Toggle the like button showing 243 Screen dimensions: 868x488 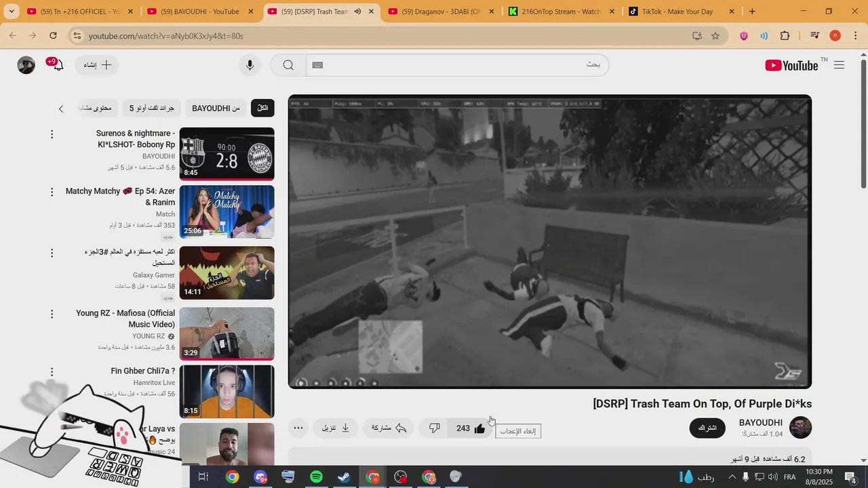coord(471,428)
